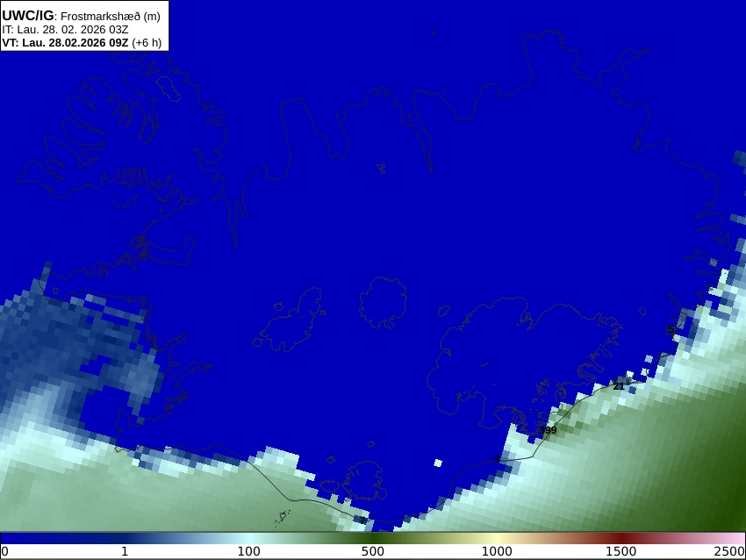Screen dimensions: 746x560
Task: Click the '399' value on the map
Action: [x=548, y=430]
